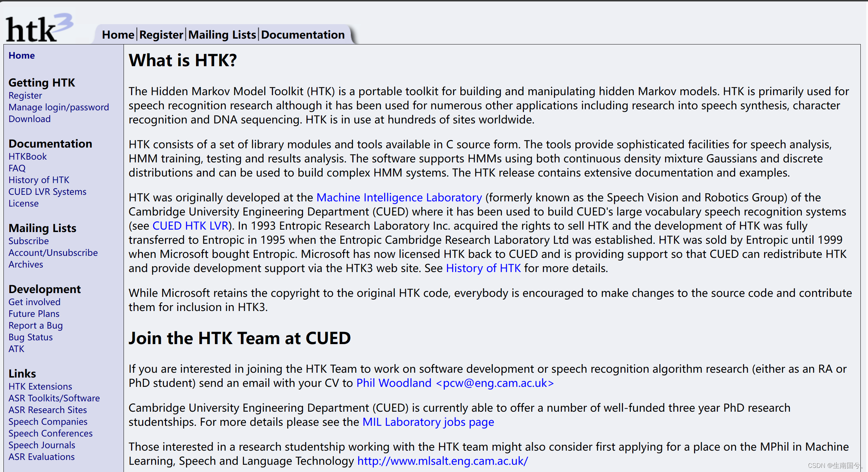Open the ATK development page
The height and width of the screenshot is (472, 868).
tap(16, 349)
